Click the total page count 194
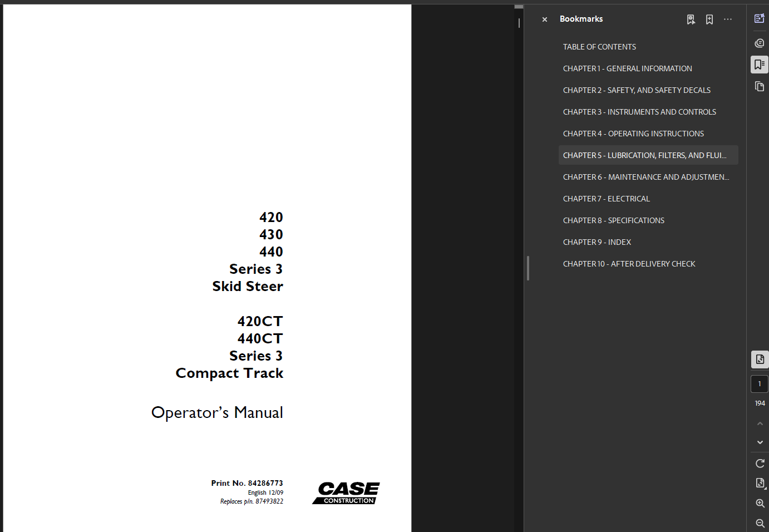This screenshot has width=769, height=532. click(x=760, y=403)
